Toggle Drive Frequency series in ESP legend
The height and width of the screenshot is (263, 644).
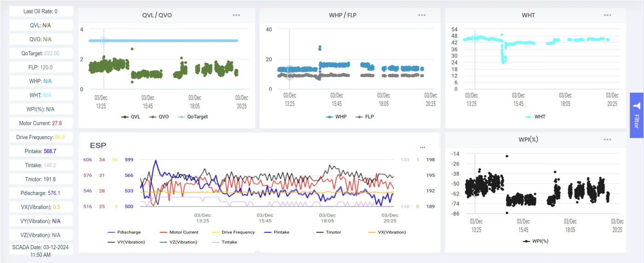tap(233, 232)
